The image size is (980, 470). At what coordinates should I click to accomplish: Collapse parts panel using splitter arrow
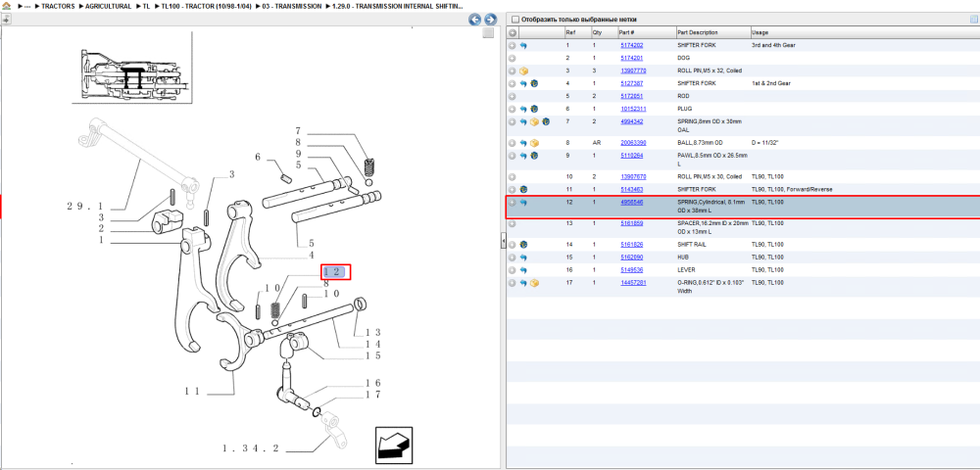[x=503, y=240]
